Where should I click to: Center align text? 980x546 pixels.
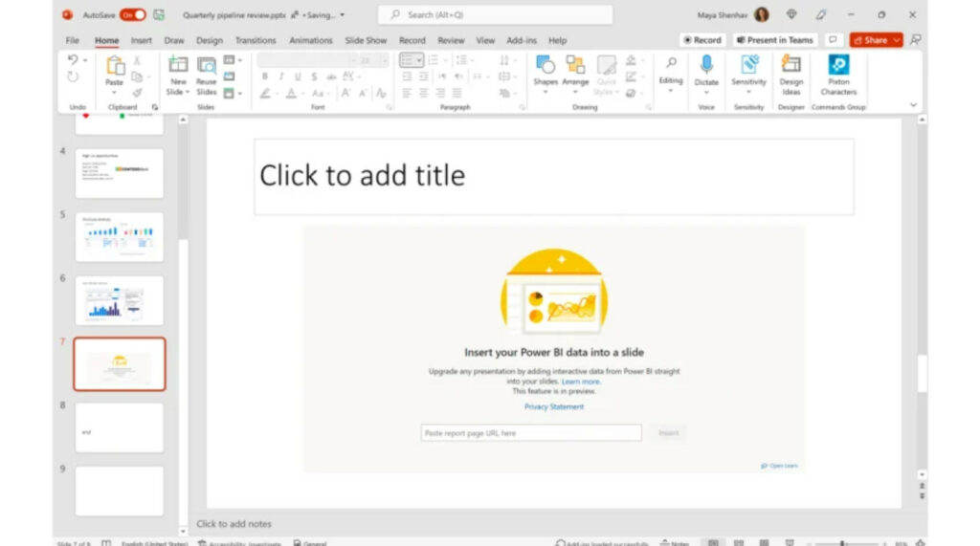click(x=424, y=93)
